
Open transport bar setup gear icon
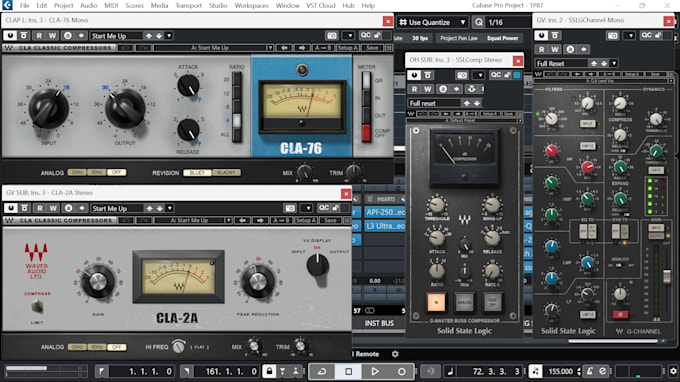click(x=673, y=372)
